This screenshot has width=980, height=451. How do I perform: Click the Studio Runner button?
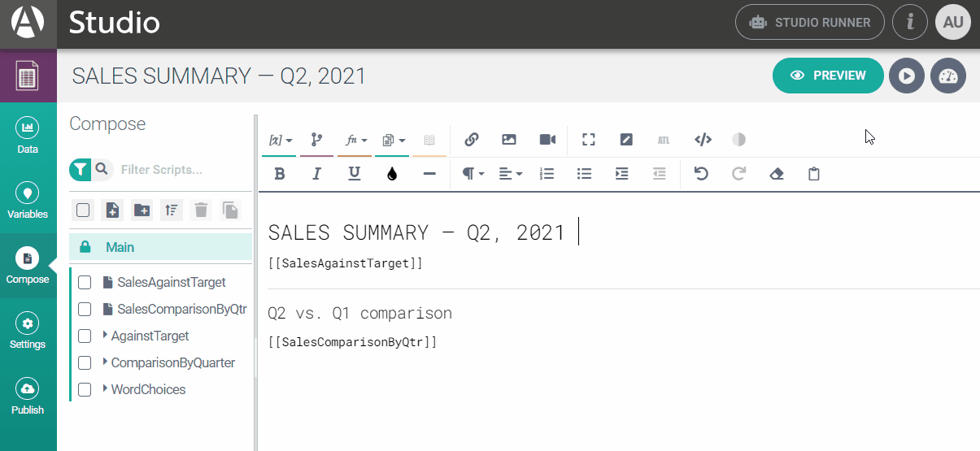[808, 23]
